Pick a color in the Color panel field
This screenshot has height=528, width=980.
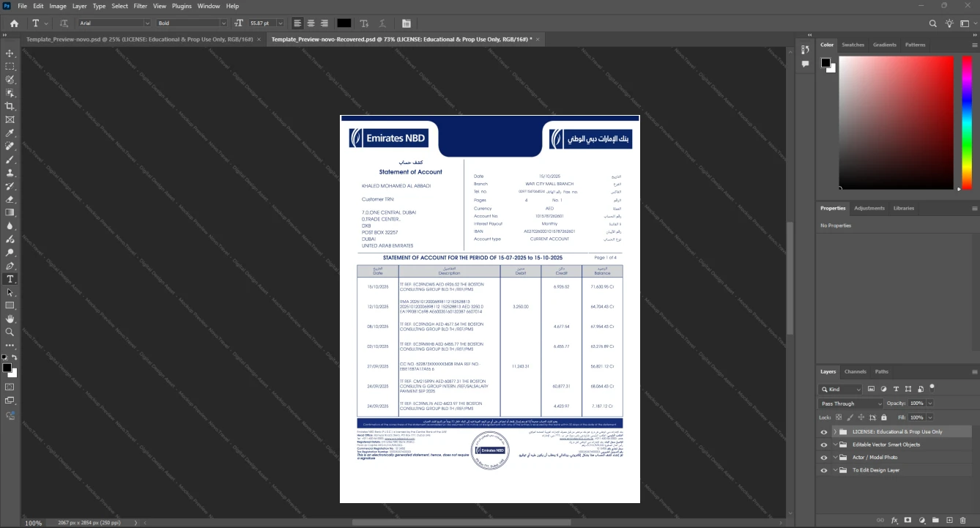coord(896,122)
